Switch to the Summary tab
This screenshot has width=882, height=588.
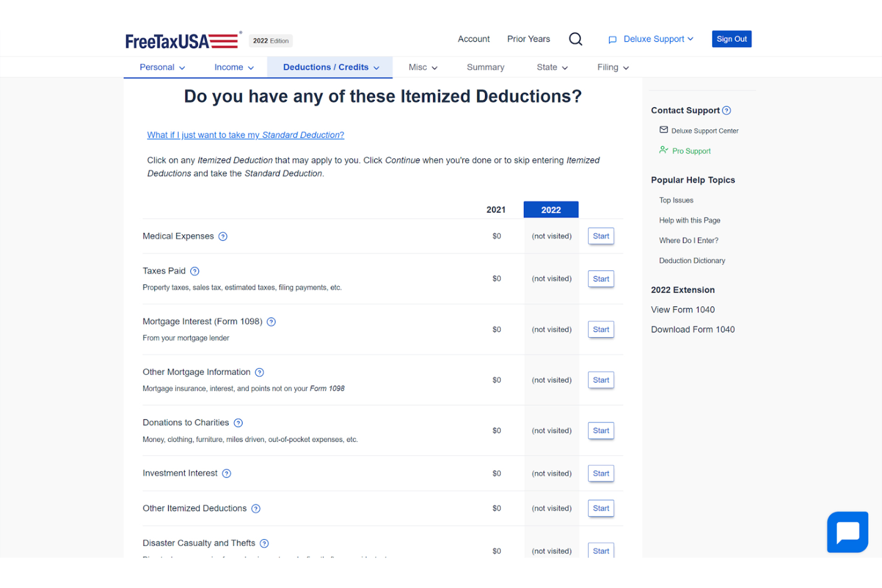tap(485, 67)
